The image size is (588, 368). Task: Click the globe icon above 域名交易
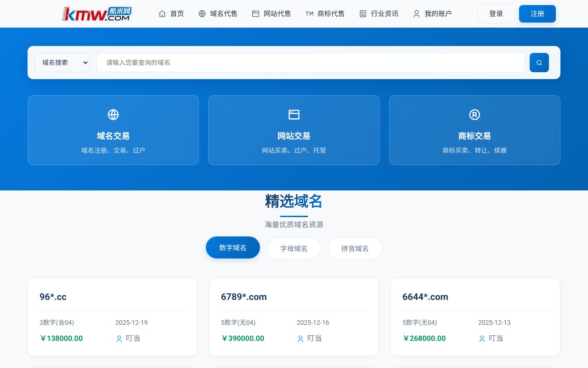pos(113,115)
